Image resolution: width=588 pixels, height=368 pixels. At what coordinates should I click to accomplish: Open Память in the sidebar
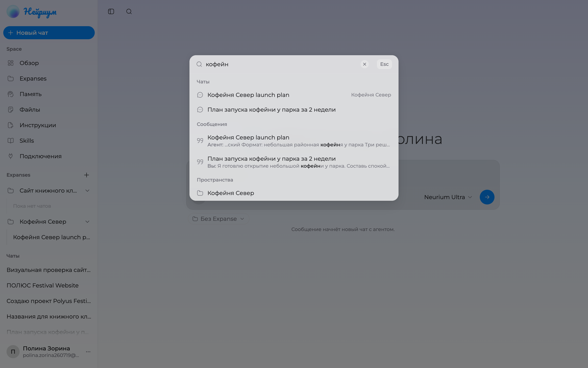point(49,94)
